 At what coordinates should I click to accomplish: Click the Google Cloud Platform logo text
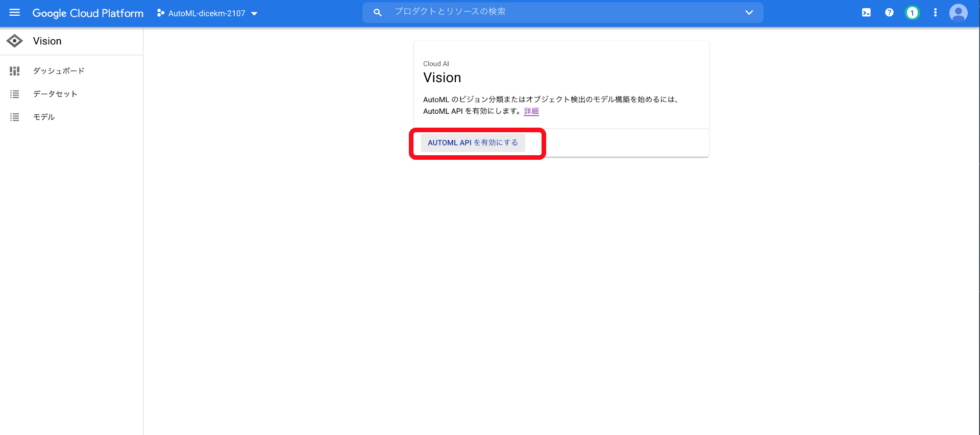coord(88,13)
